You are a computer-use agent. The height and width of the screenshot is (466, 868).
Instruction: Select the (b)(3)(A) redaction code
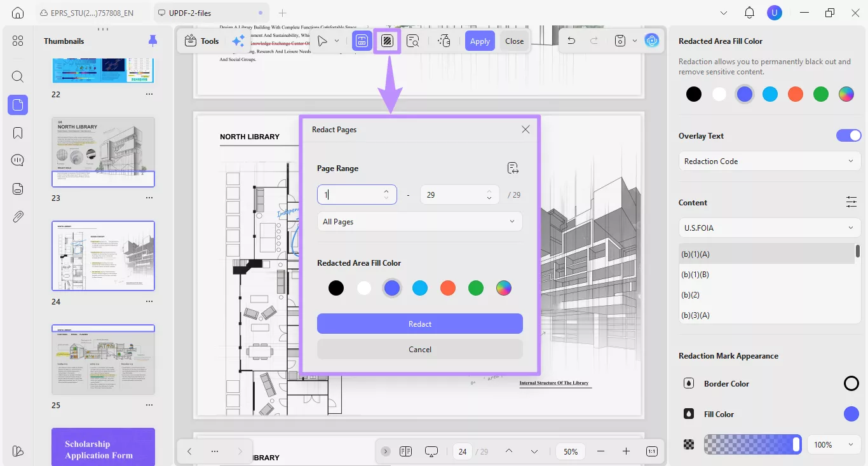click(766, 315)
